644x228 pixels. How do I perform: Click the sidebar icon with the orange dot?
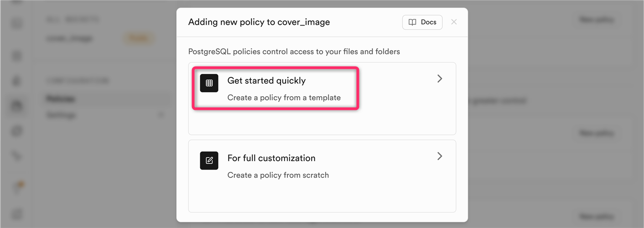(x=17, y=188)
